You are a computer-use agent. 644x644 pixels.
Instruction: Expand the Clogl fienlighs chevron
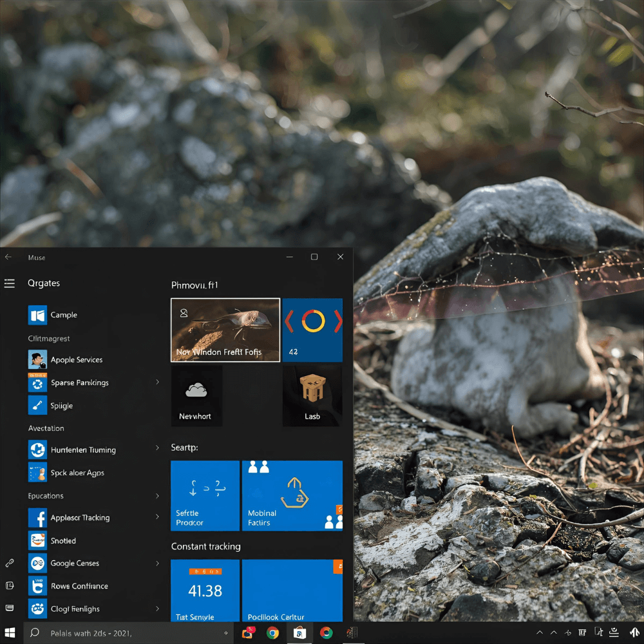(x=157, y=609)
